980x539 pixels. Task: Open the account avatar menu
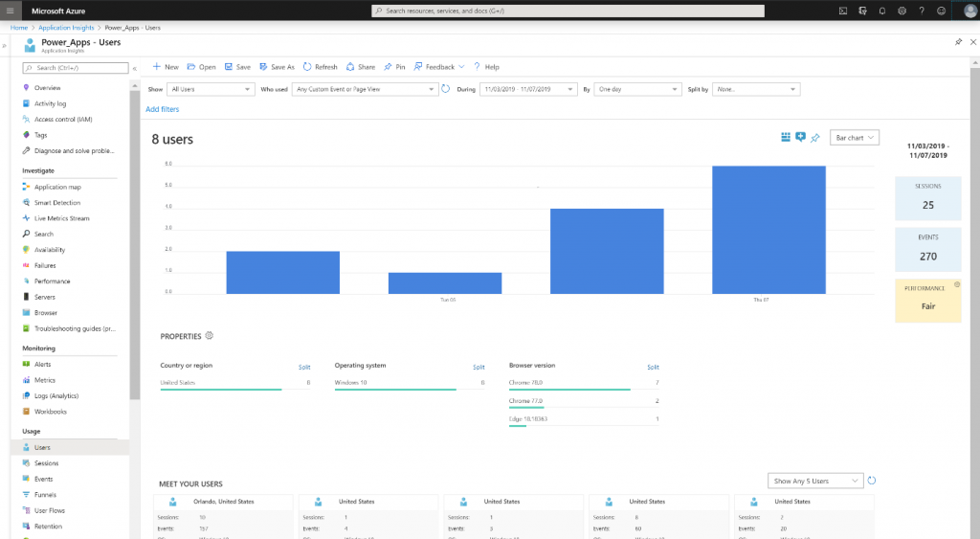click(x=970, y=11)
